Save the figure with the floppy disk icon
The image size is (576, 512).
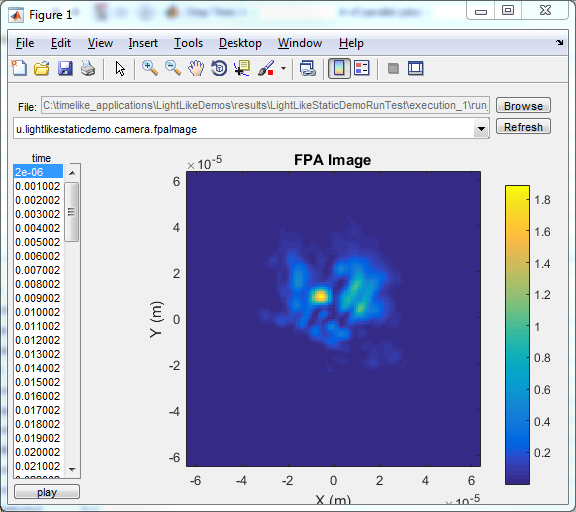[65, 68]
